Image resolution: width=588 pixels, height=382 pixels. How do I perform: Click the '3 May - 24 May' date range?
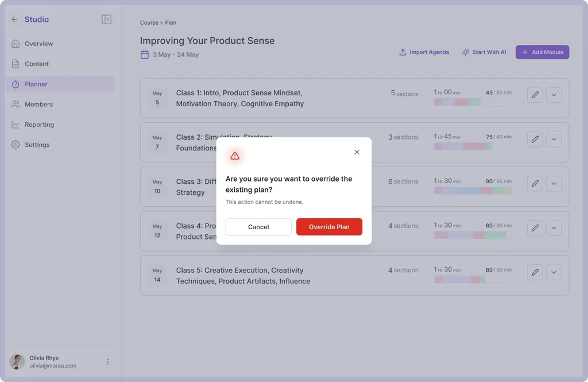click(x=176, y=55)
